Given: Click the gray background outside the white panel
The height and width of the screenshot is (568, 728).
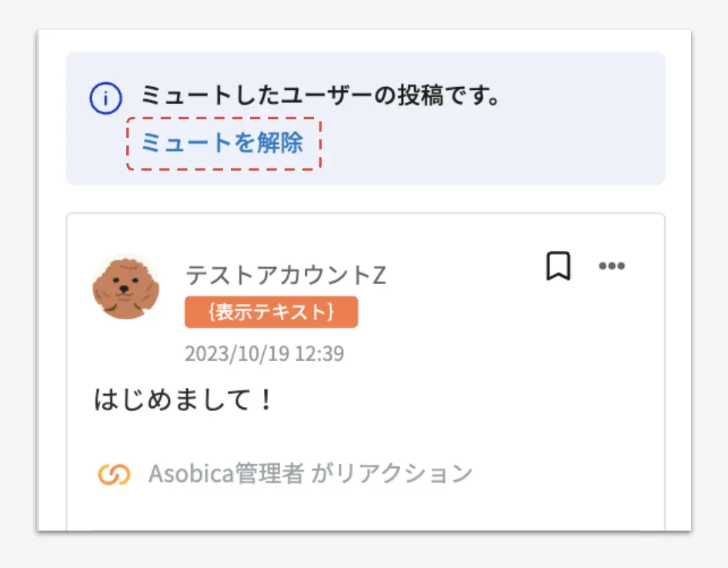Looking at the screenshot, I should coord(708,308).
